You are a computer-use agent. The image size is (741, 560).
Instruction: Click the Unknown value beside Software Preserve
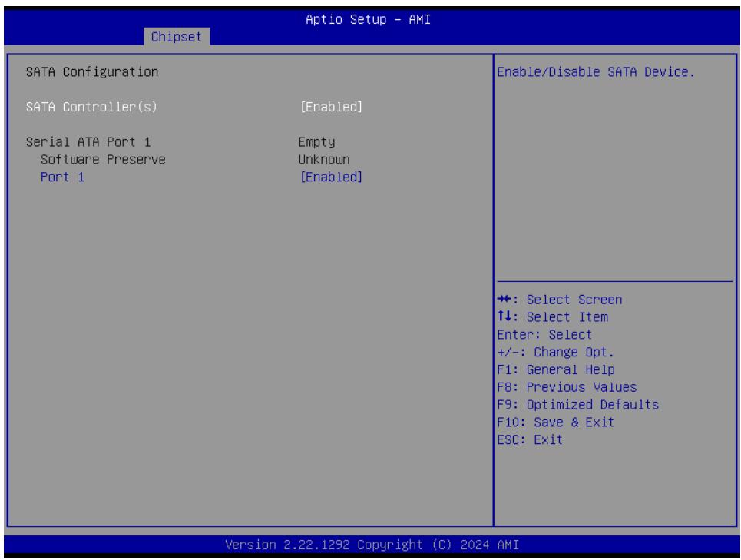pyautogui.click(x=324, y=159)
